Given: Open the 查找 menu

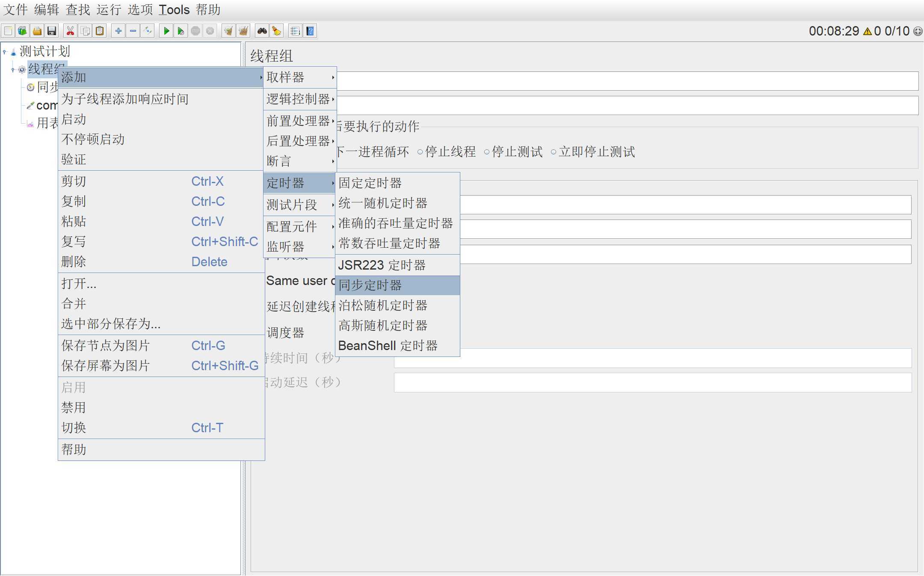Looking at the screenshot, I should (x=78, y=9).
